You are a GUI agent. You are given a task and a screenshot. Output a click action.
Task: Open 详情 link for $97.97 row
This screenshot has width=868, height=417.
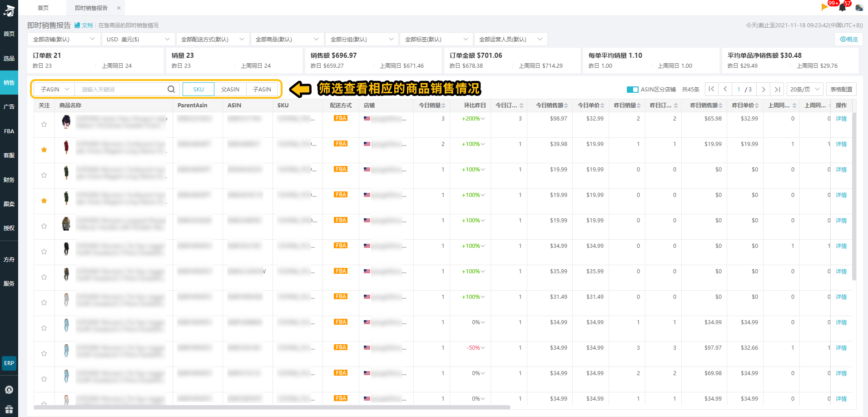coord(841,348)
